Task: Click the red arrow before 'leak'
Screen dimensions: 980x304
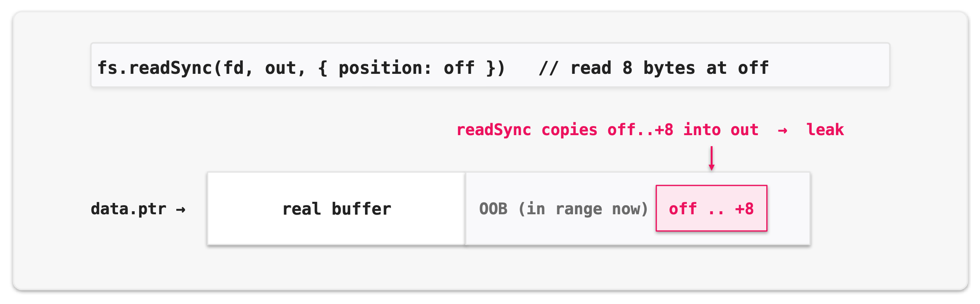Action: (x=783, y=131)
